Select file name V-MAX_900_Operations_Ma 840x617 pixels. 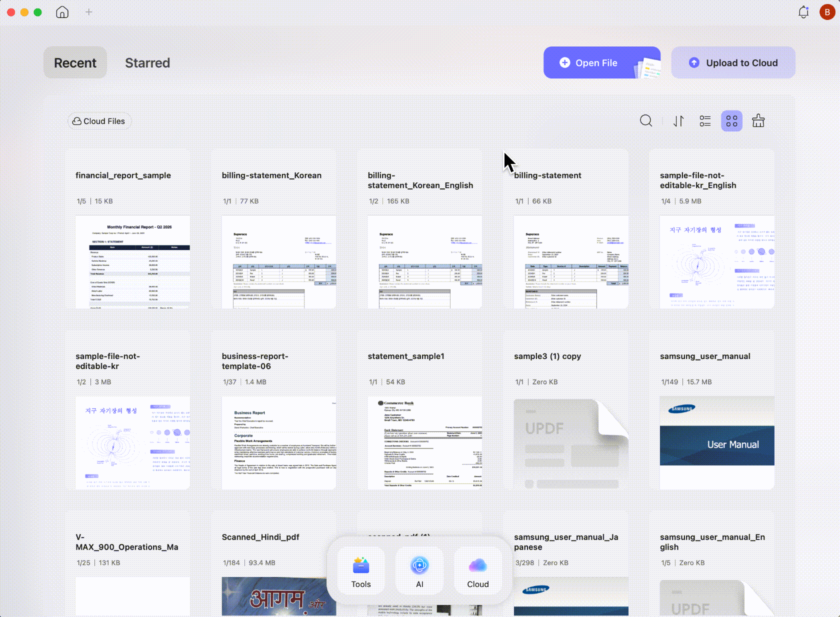click(x=127, y=542)
